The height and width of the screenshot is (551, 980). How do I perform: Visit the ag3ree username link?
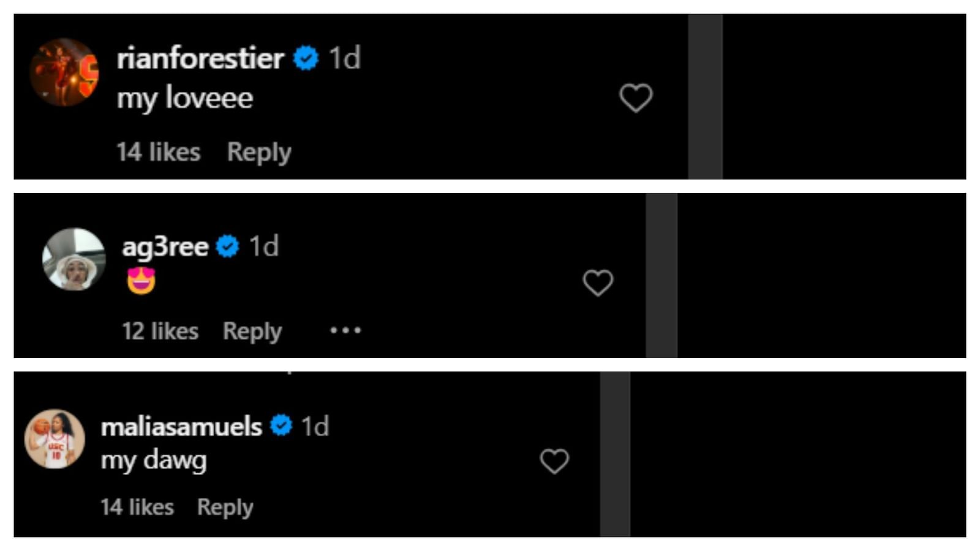point(165,247)
